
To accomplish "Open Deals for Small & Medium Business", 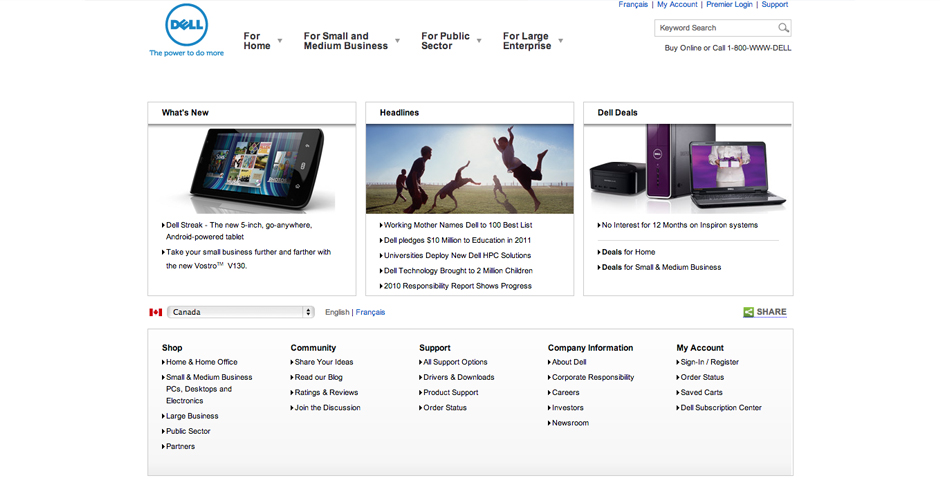I will (661, 267).
